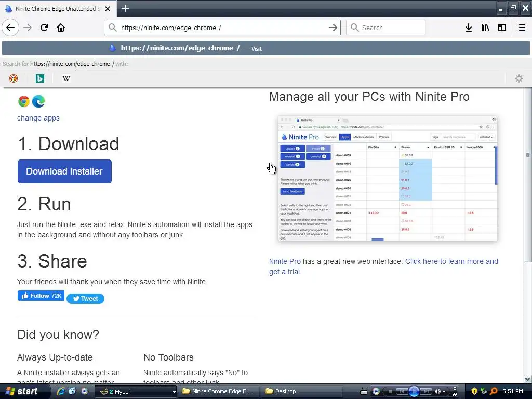Viewport: 532px width, 399px height.
Task: Open the media player volume dropdown
Action: click(x=444, y=392)
